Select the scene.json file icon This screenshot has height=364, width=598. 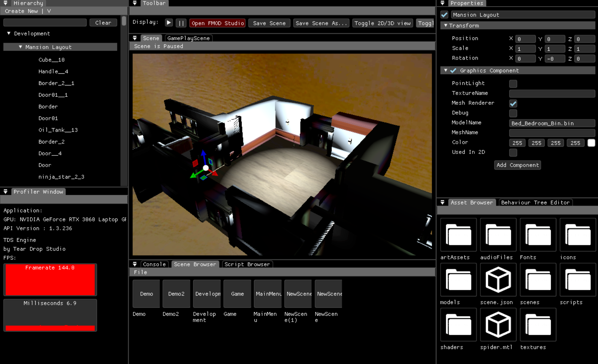[498, 280]
